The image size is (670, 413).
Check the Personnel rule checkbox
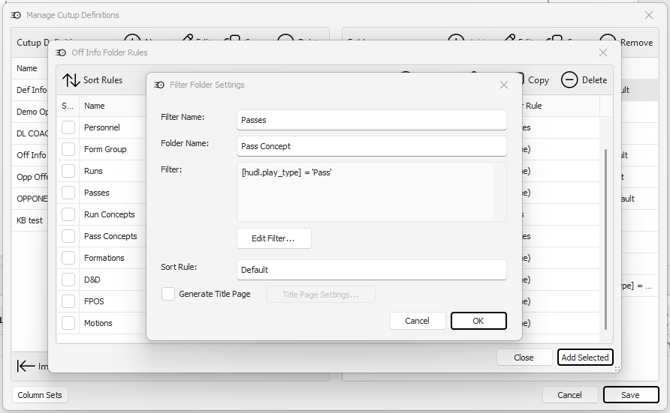click(68, 127)
